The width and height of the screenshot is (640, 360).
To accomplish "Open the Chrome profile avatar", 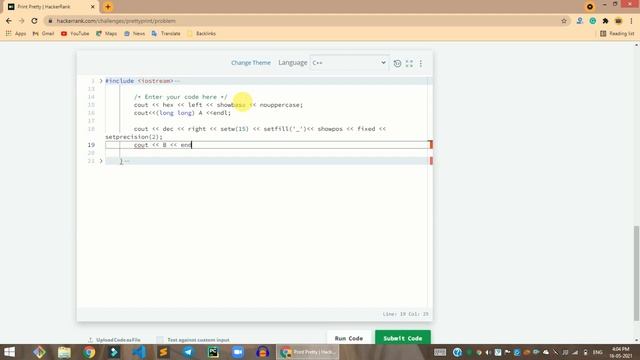I will tap(618, 21).
